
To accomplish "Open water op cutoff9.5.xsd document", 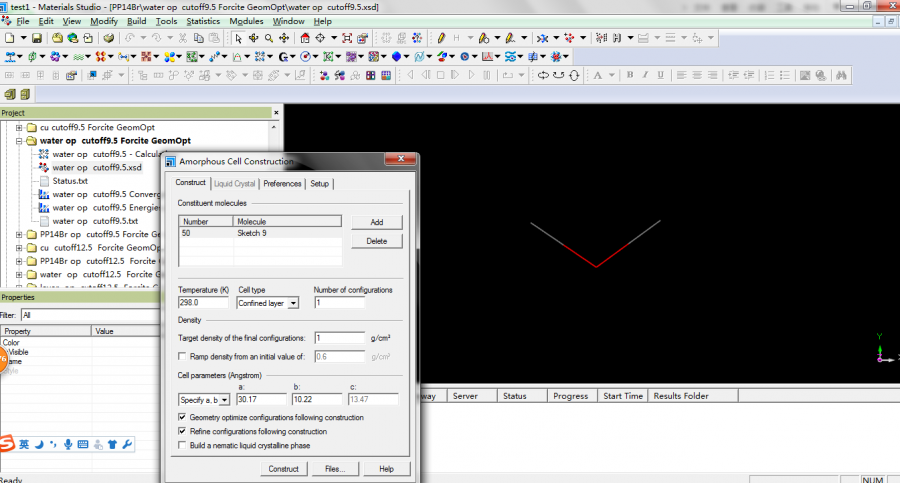I will (96, 168).
